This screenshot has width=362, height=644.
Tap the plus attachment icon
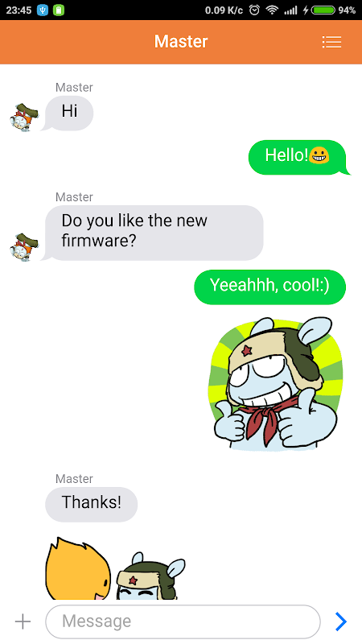point(23,621)
